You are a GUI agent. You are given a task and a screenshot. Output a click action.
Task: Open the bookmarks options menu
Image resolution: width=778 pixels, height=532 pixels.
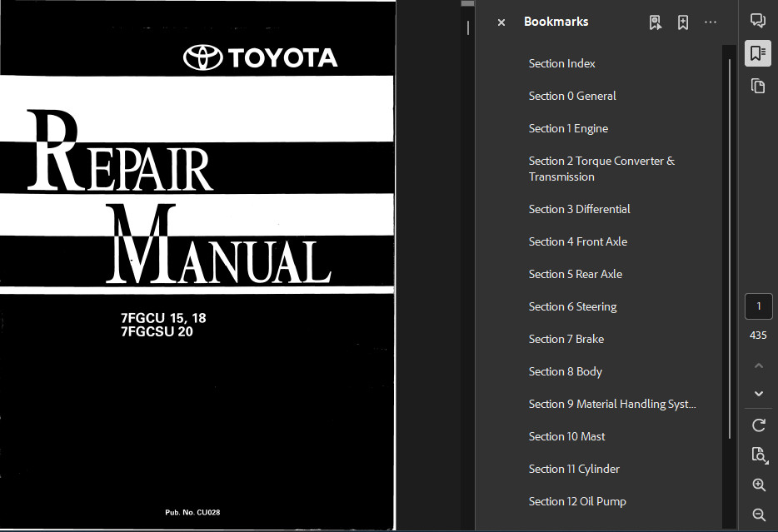pos(711,22)
